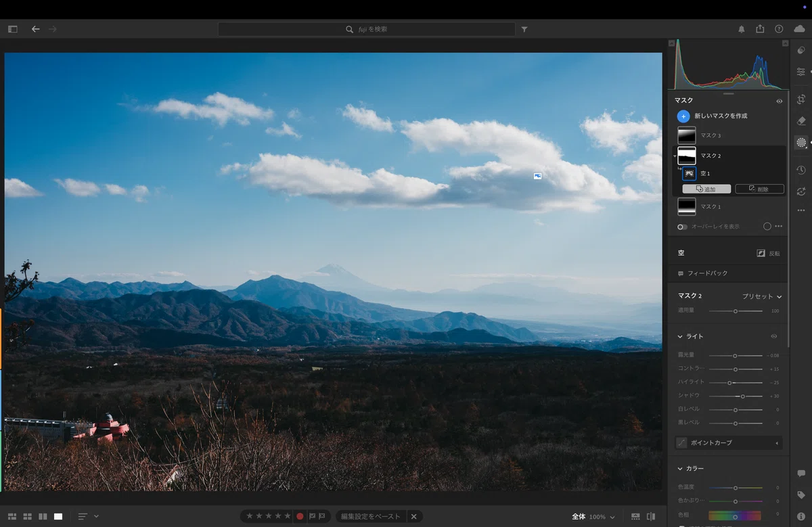Viewport: 812px width, 527px height.
Task: Expand the ポイントカーブ panel
Action: tap(729, 443)
